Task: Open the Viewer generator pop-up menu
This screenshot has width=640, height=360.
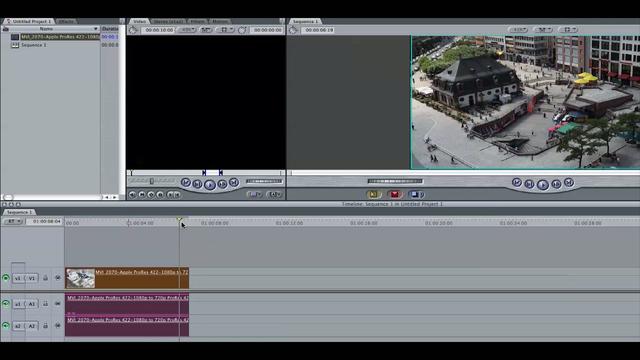Action: pyautogui.click(x=275, y=195)
